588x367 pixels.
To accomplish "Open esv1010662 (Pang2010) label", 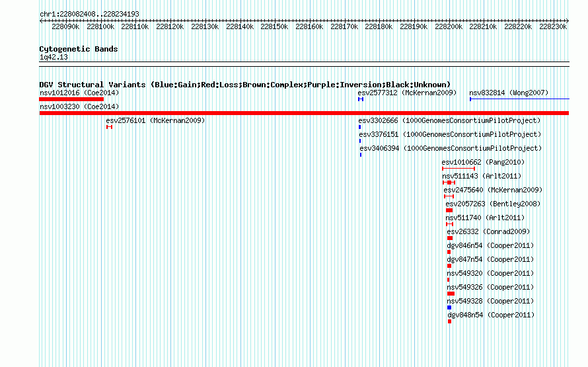I will pos(484,162).
